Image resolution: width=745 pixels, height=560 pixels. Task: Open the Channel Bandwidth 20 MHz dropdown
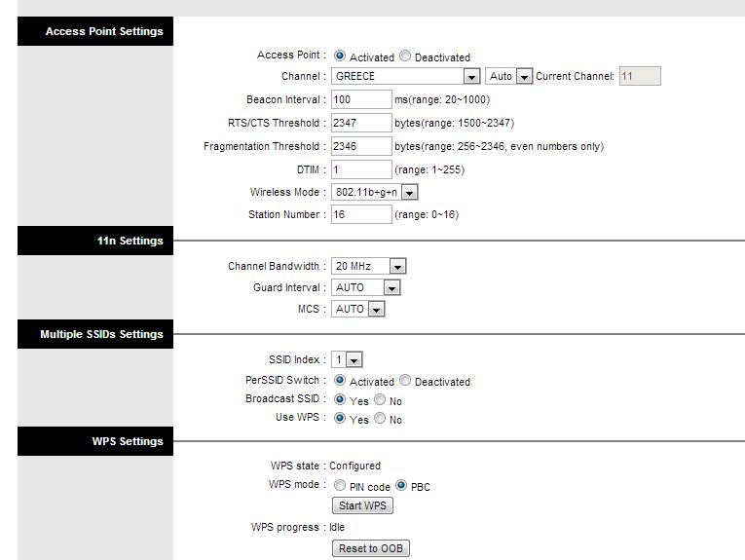click(369, 266)
